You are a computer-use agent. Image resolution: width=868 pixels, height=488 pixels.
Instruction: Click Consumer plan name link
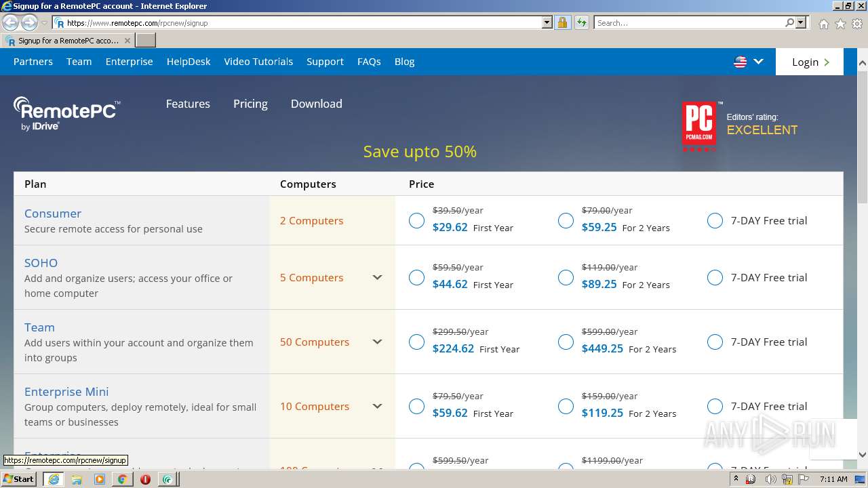(x=53, y=213)
